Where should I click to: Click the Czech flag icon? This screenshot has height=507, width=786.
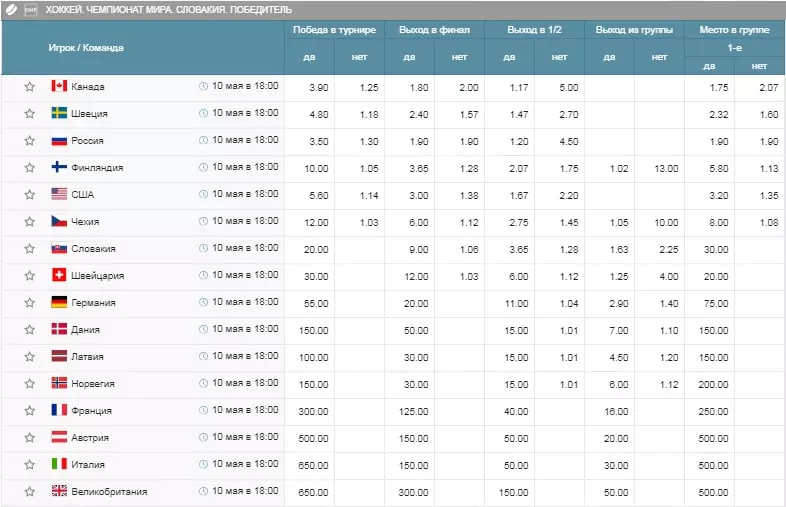tap(59, 221)
